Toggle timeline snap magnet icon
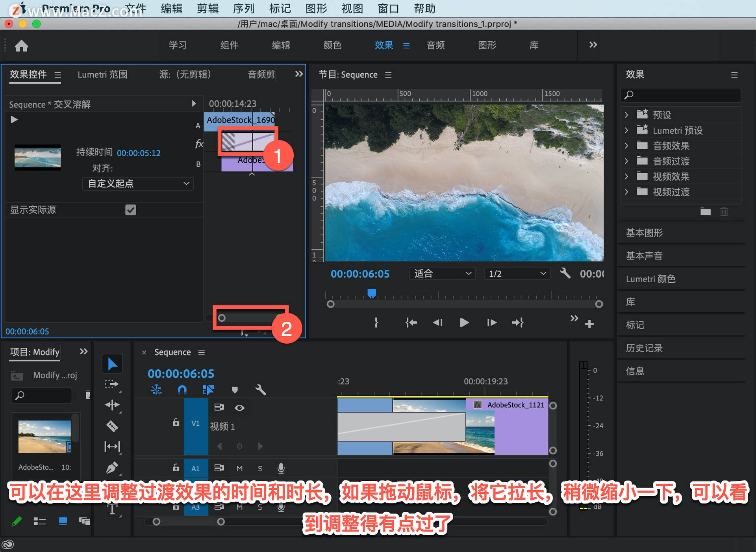 click(x=182, y=390)
